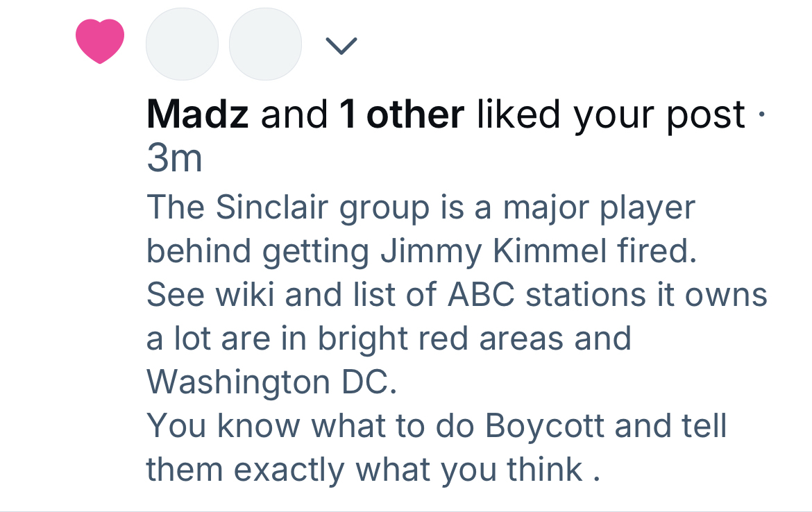The height and width of the screenshot is (512, 812).
Task: Click the line starting "You know what to do"
Action: (436, 426)
